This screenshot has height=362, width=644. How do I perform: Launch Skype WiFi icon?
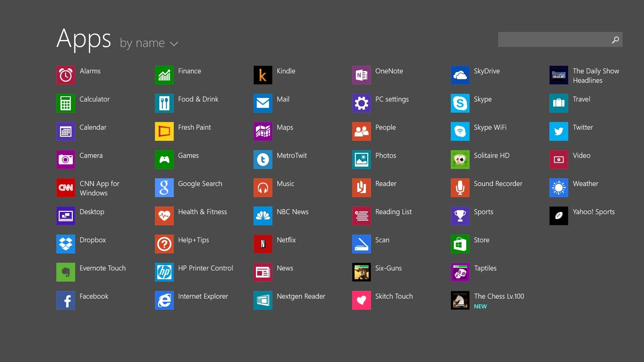(x=460, y=131)
